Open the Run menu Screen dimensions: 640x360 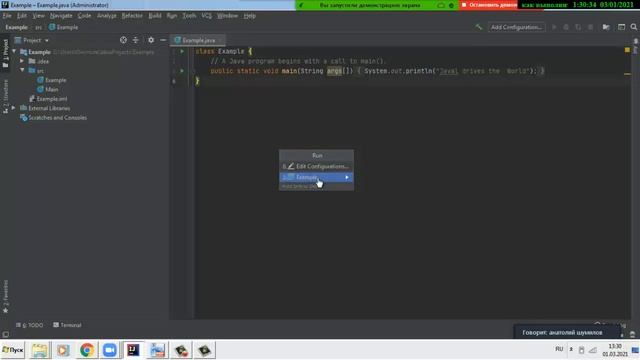click(172, 16)
